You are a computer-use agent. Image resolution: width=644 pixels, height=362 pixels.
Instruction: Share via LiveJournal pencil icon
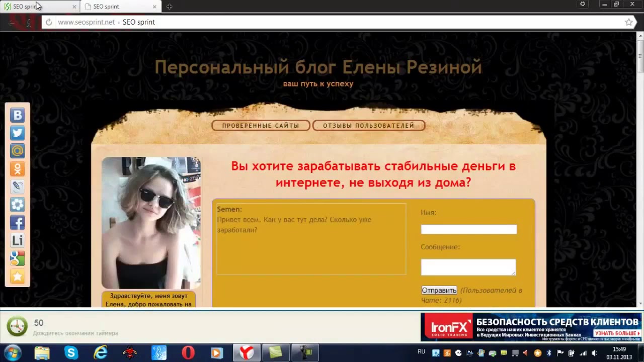[18, 187]
